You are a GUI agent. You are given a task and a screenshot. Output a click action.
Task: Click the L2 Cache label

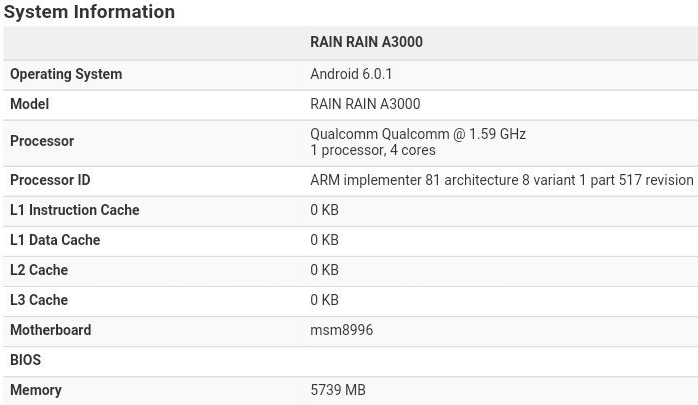39,270
